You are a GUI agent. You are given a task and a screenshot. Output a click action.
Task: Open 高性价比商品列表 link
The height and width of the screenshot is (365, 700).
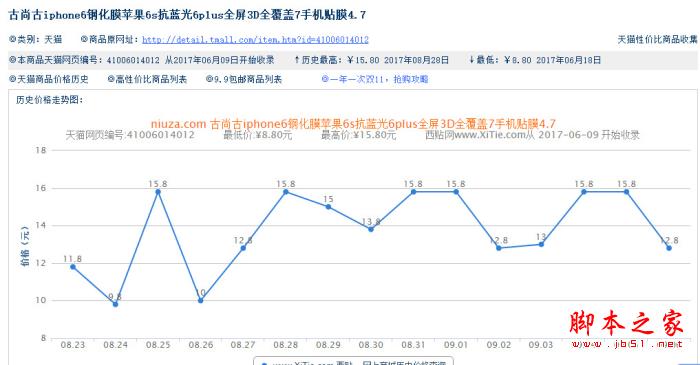click(x=147, y=79)
